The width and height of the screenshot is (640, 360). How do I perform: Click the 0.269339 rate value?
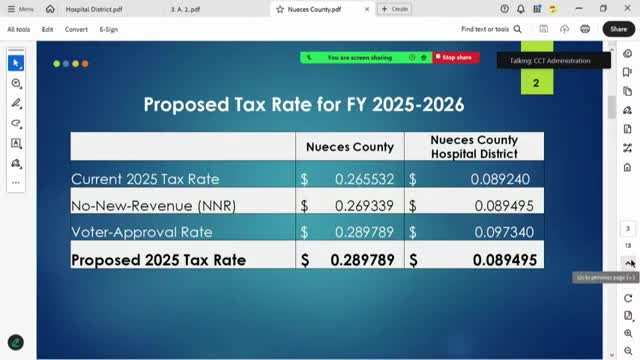click(364, 206)
